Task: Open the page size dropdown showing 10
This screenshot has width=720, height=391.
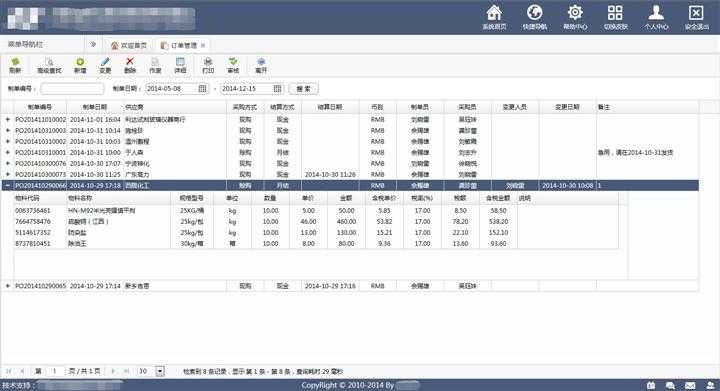Action: [x=160, y=371]
